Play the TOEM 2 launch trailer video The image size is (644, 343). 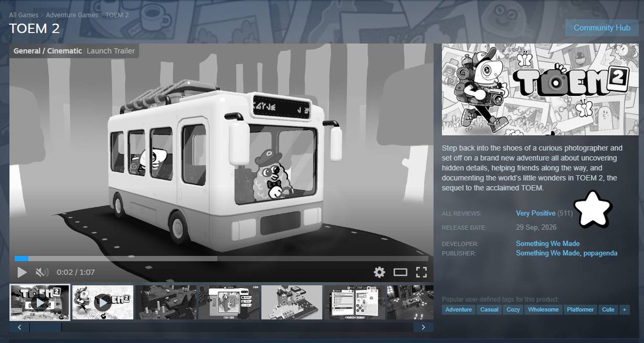[x=22, y=272]
